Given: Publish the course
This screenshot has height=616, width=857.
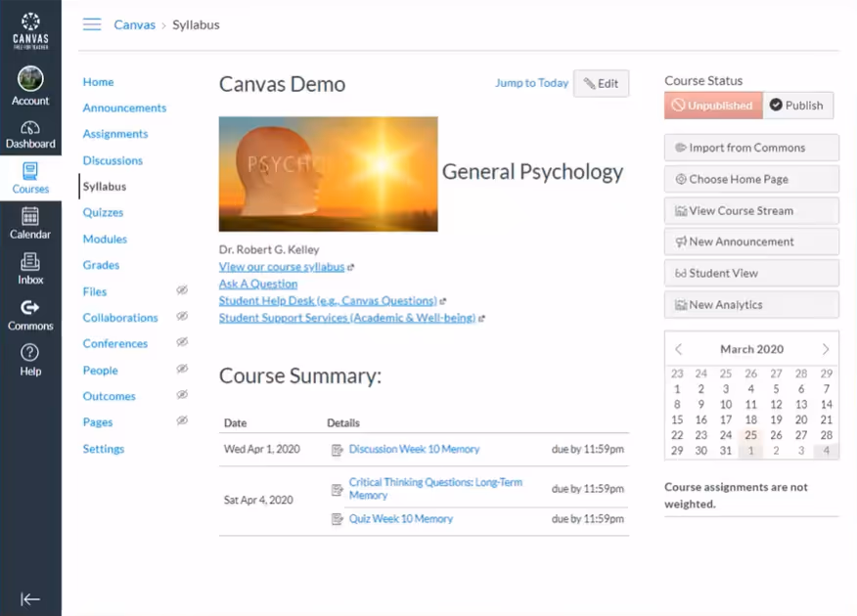Looking at the screenshot, I should pyautogui.click(x=798, y=106).
